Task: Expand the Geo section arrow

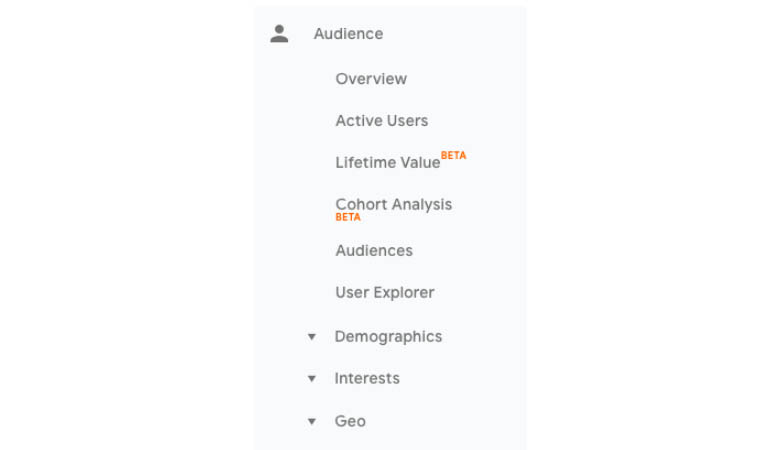Action: pos(312,421)
